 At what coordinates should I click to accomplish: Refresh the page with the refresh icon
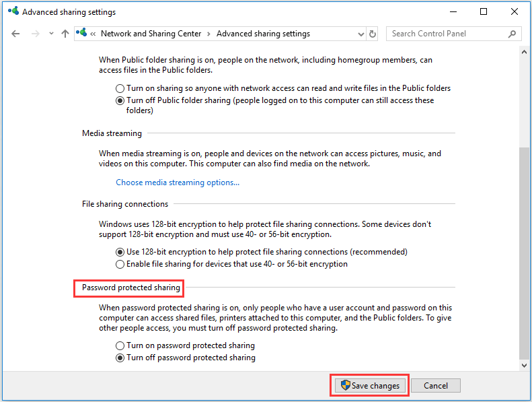point(373,34)
